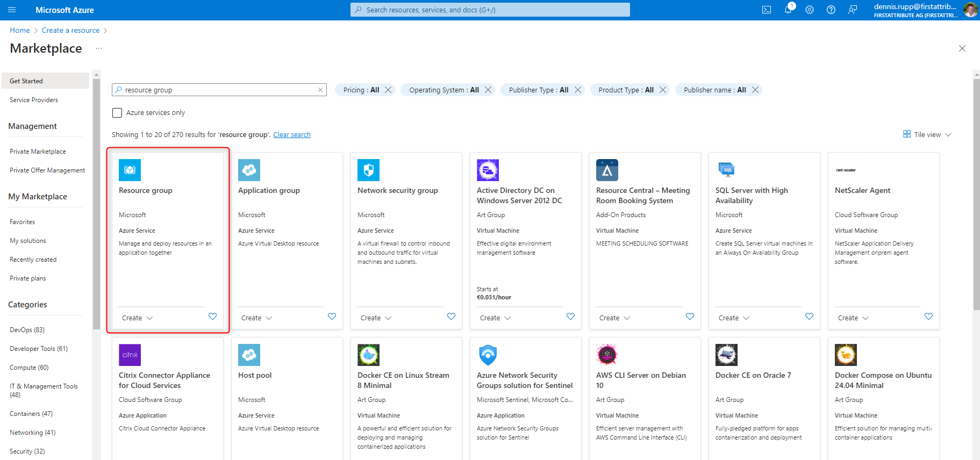The image size is (980, 460).
Task: Click the Azure Network Security Groups Sentinel icon
Action: [488, 355]
